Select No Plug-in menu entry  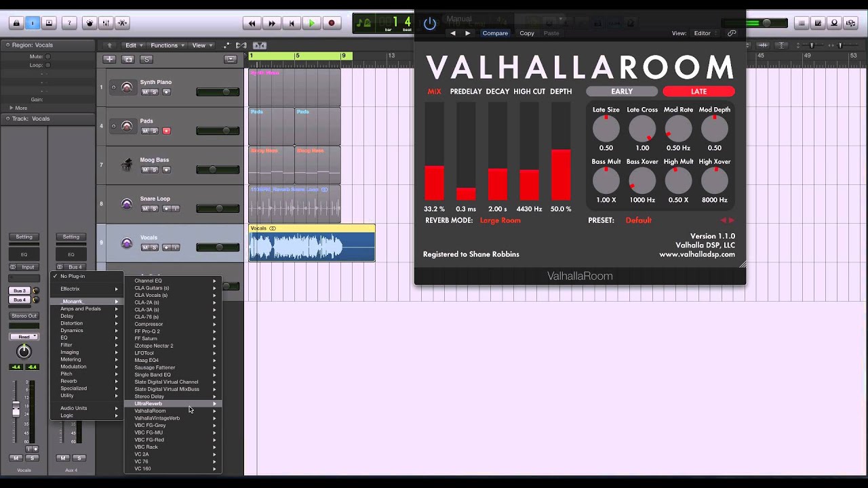(x=87, y=277)
